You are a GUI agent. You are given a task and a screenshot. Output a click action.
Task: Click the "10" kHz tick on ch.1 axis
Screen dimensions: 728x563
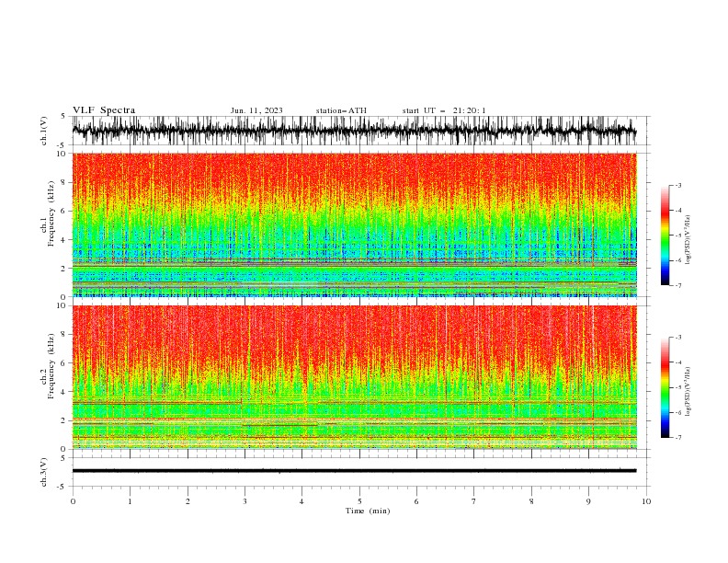tap(61, 154)
